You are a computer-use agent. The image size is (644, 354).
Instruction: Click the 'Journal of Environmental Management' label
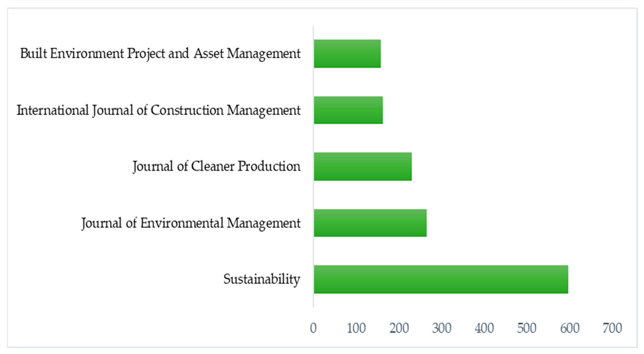191,223
